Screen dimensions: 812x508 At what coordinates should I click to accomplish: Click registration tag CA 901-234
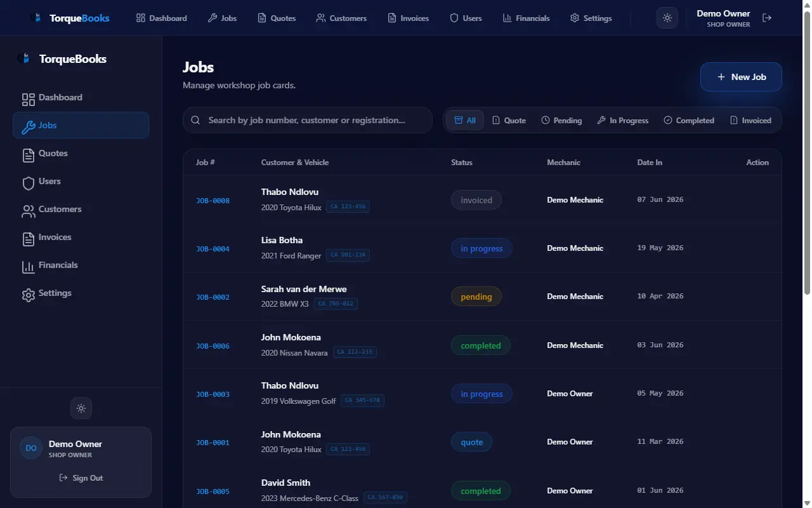[x=348, y=255]
